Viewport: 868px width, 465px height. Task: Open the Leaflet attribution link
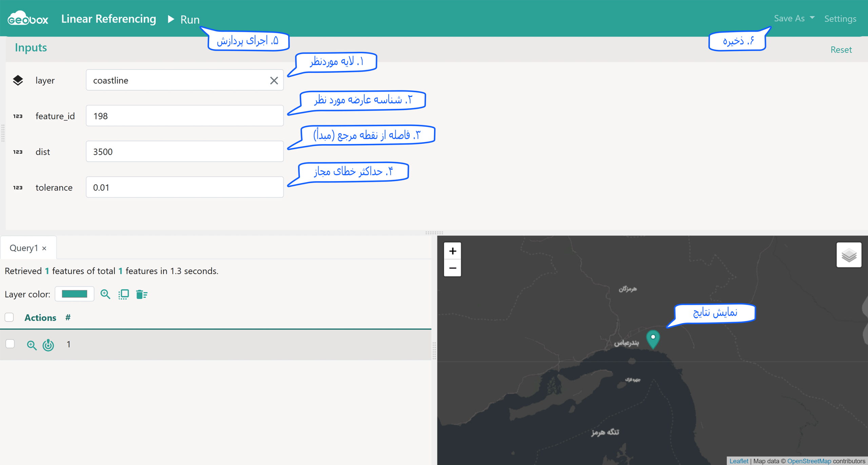pos(738,461)
